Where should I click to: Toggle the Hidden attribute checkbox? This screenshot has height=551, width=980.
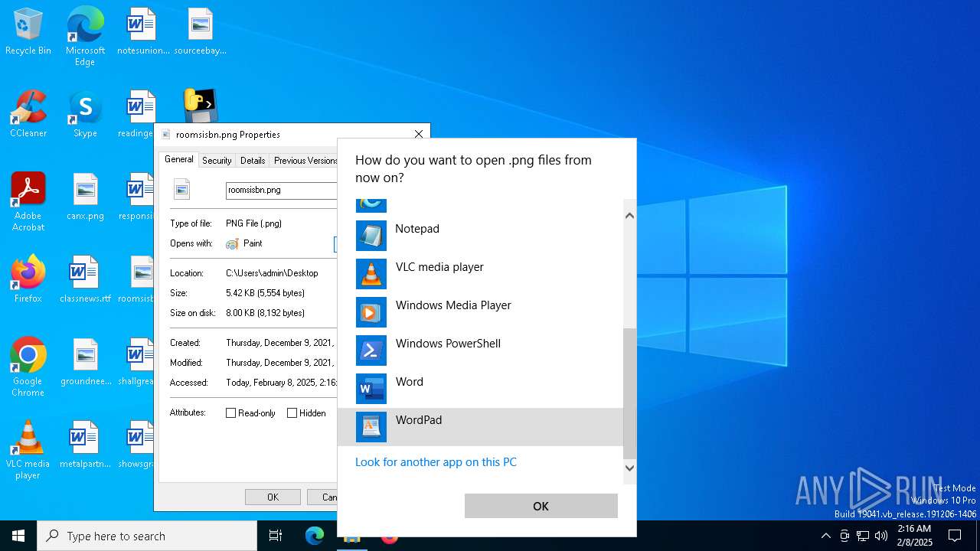[292, 413]
